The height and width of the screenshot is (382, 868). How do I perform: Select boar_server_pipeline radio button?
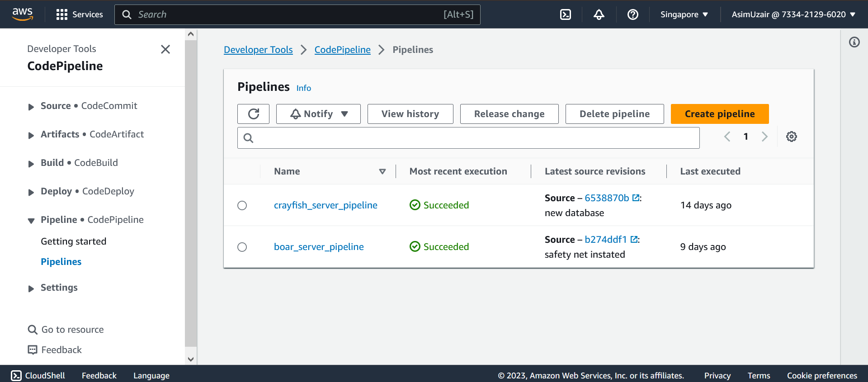(x=242, y=247)
